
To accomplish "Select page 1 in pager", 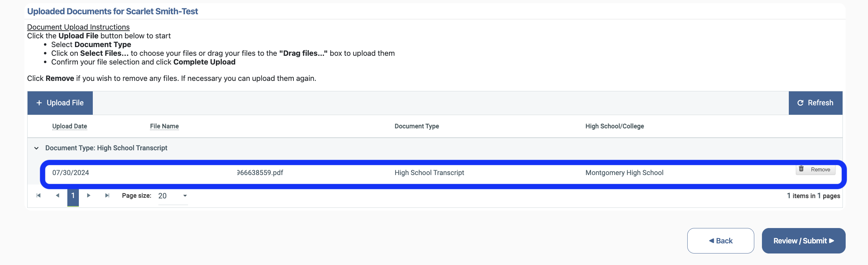I will pos(73,196).
